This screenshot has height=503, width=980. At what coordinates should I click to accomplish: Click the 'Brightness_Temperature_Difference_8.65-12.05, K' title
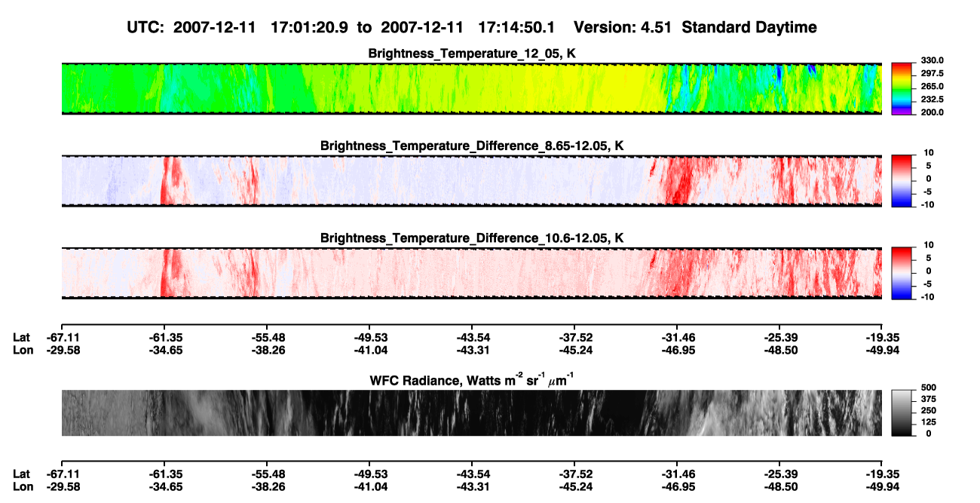[x=472, y=145]
